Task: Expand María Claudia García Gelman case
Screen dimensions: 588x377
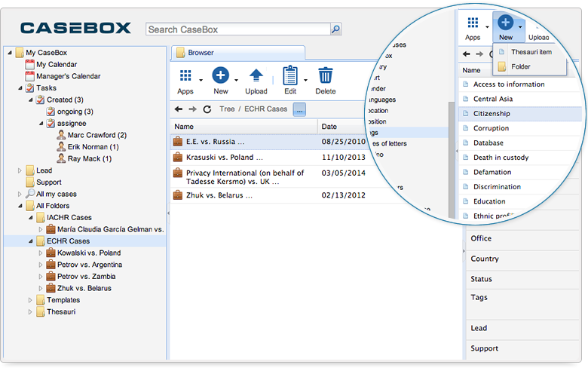Action: click(41, 229)
